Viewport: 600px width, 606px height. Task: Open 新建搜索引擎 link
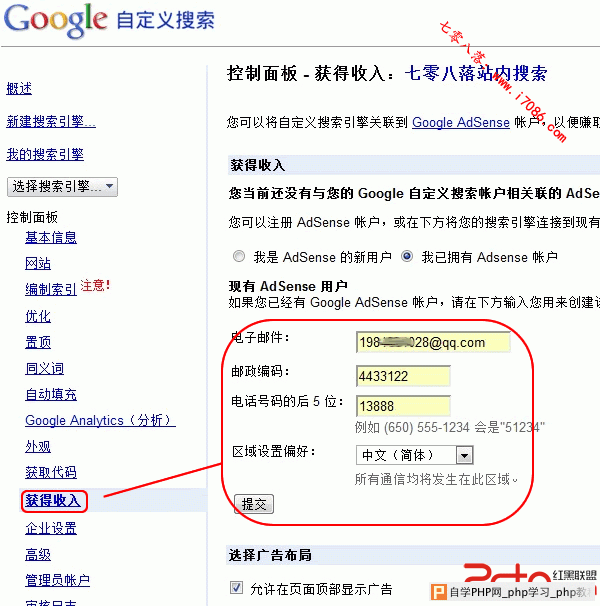[x=51, y=121]
